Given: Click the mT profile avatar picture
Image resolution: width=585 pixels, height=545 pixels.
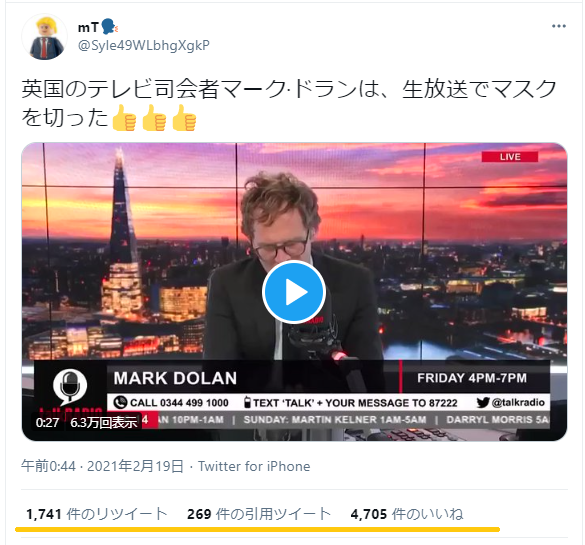Looking at the screenshot, I should tap(44, 37).
